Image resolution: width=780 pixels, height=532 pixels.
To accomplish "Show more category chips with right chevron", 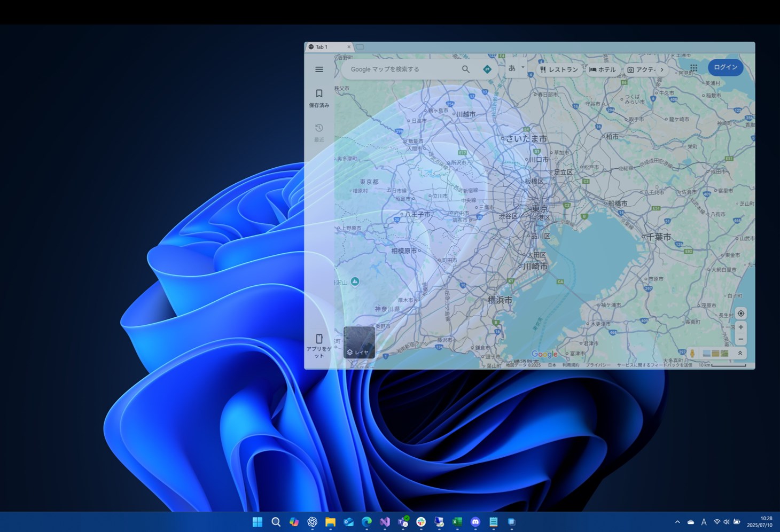I will point(662,69).
